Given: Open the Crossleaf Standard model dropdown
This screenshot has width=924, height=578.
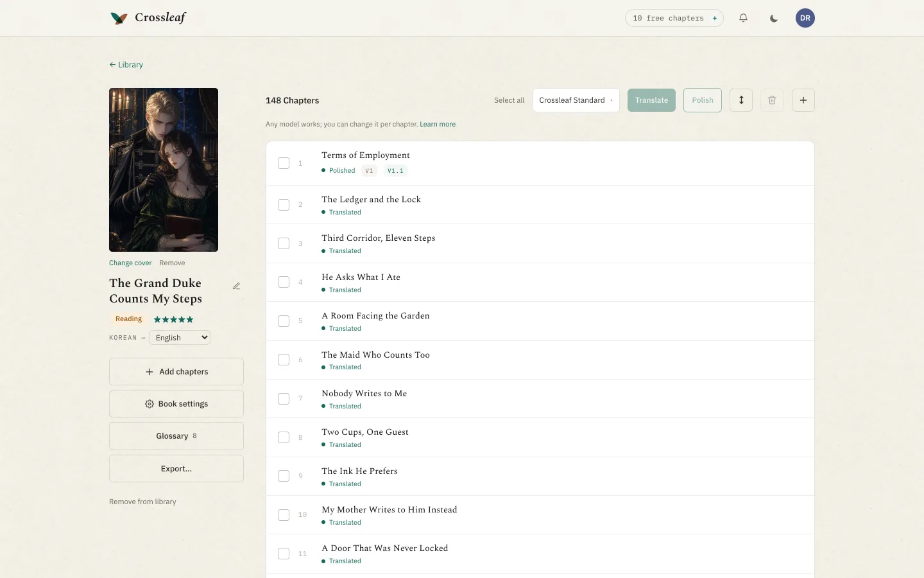Looking at the screenshot, I should pos(576,100).
